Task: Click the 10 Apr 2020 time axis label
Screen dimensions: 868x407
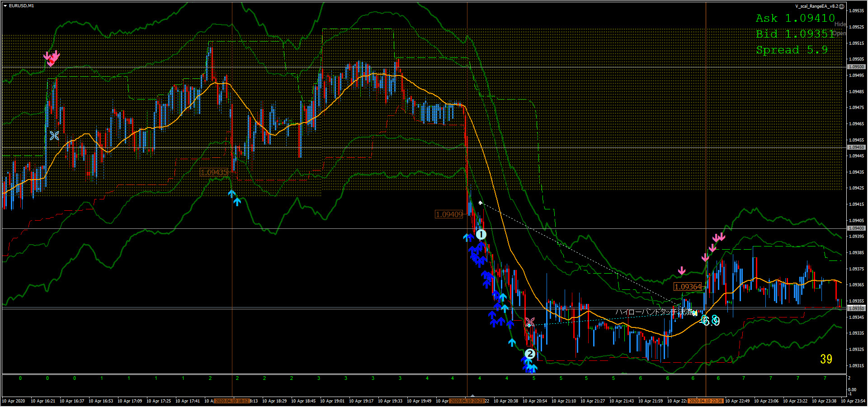Action: tap(14, 401)
